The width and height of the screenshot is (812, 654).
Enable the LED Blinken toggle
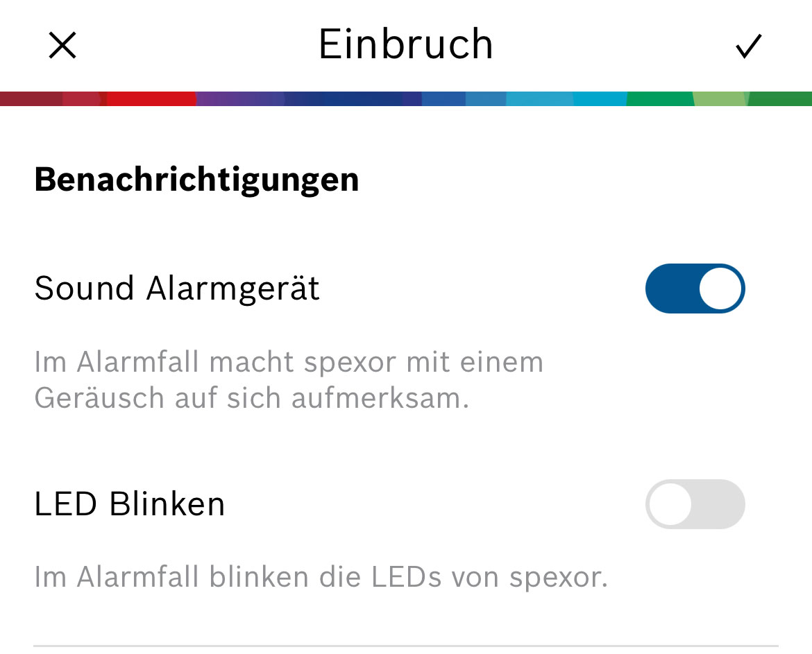click(695, 504)
